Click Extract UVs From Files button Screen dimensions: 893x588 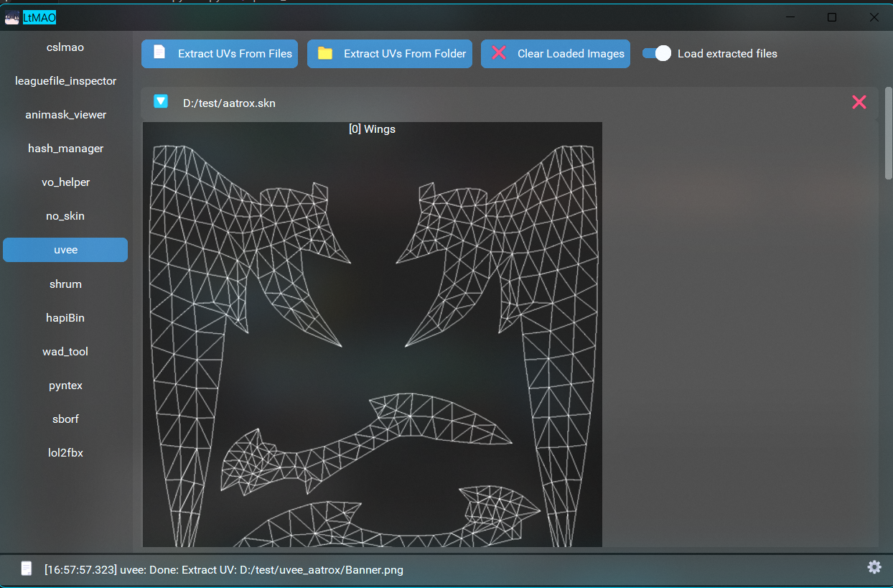coord(220,54)
